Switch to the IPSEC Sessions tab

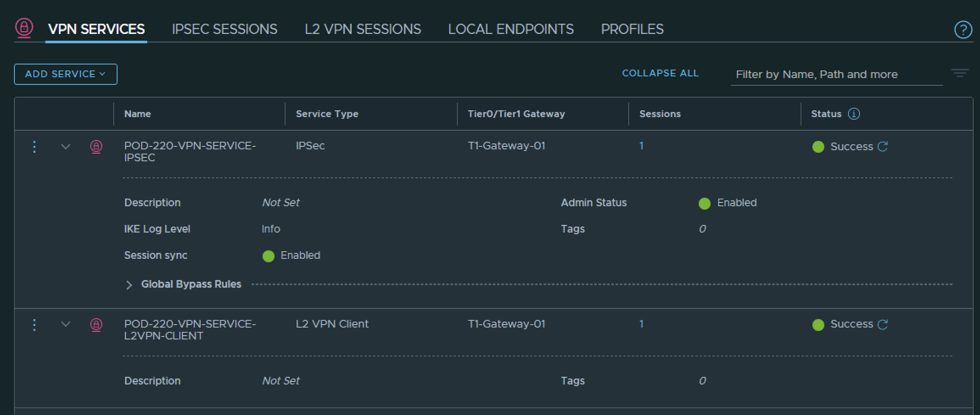click(x=224, y=29)
